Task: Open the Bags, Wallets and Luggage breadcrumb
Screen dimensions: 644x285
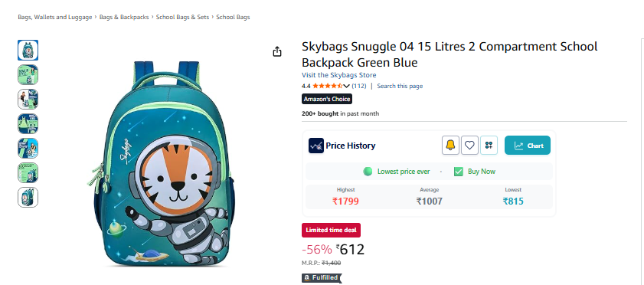Action: coord(55,18)
